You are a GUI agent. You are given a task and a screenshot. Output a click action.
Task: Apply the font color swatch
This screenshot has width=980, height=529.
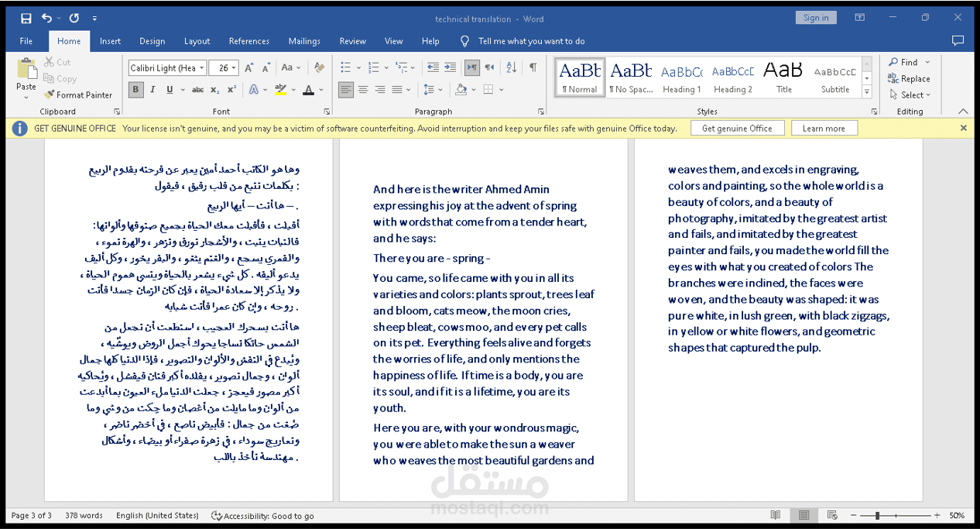tap(309, 90)
